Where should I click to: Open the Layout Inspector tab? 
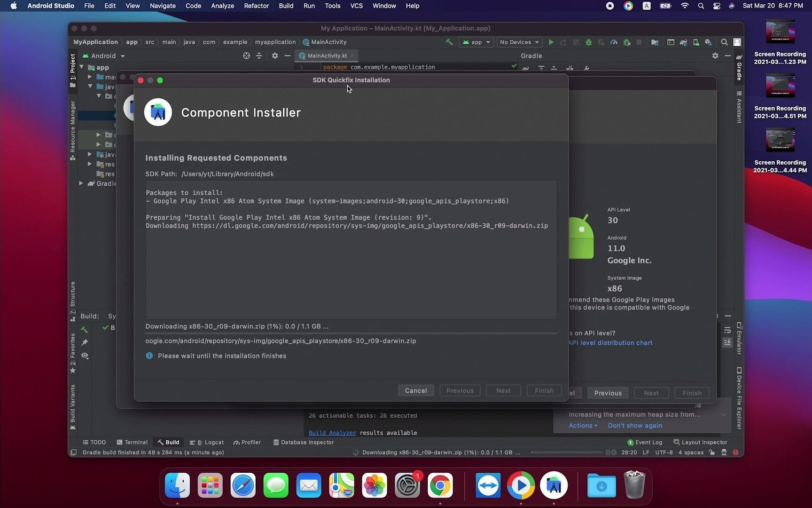tap(700, 442)
